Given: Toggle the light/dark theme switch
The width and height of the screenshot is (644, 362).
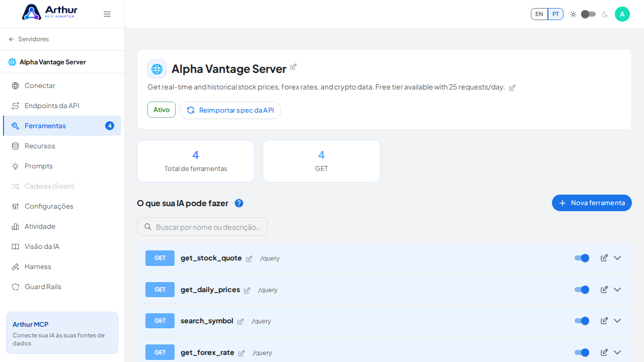Looking at the screenshot, I should 589,14.
